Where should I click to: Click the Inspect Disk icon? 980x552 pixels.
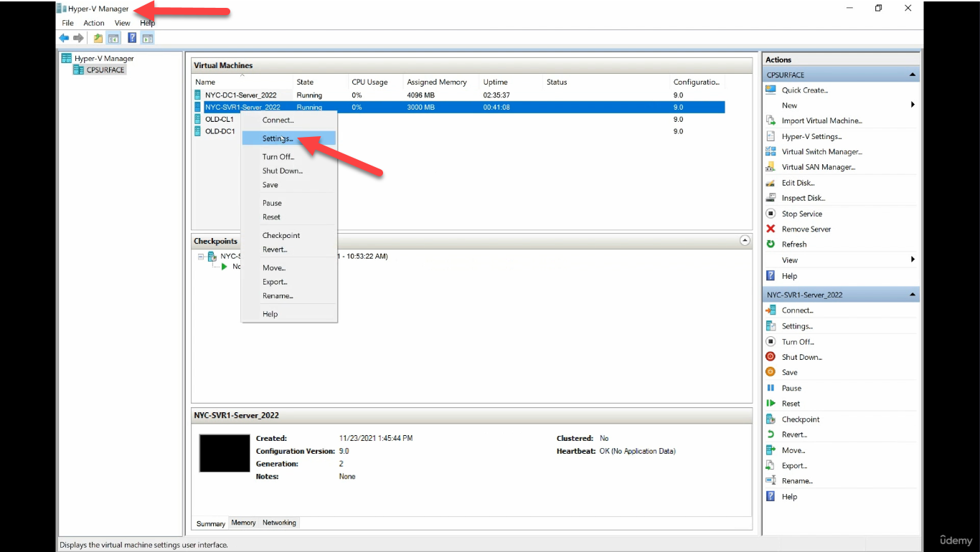pyautogui.click(x=771, y=198)
